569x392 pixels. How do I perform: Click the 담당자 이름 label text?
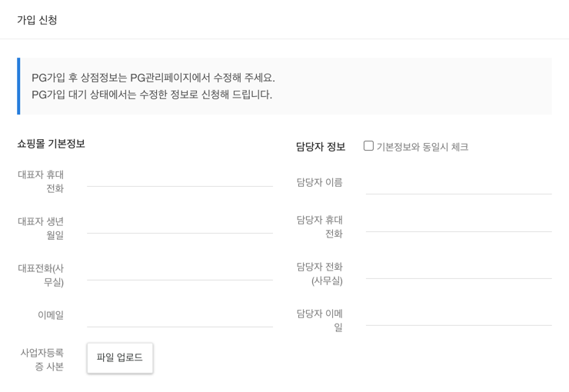click(319, 183)
